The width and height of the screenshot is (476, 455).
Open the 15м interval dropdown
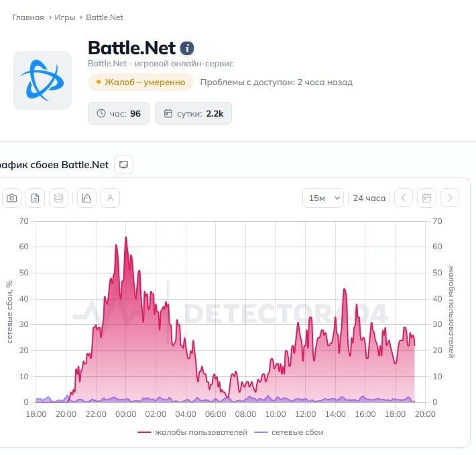point(323,198)
